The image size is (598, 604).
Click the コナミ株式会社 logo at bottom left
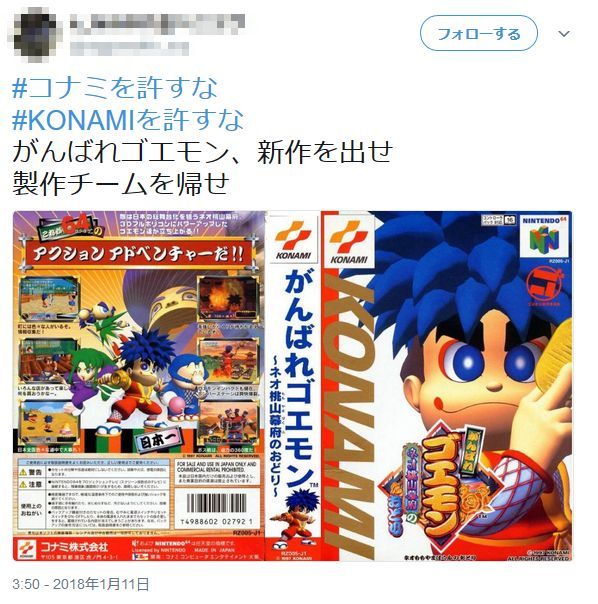[x=64, y=548]
